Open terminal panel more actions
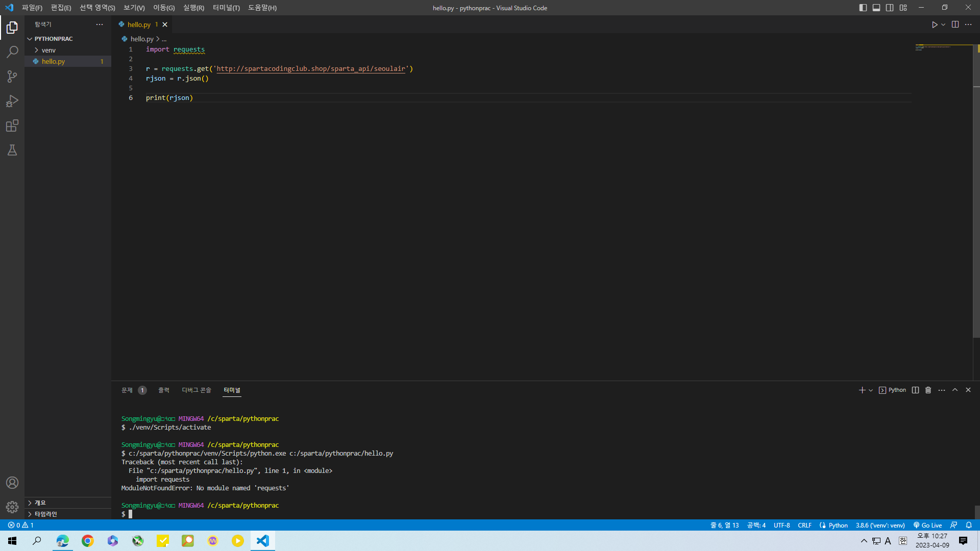980x551 pixels. 942,390
